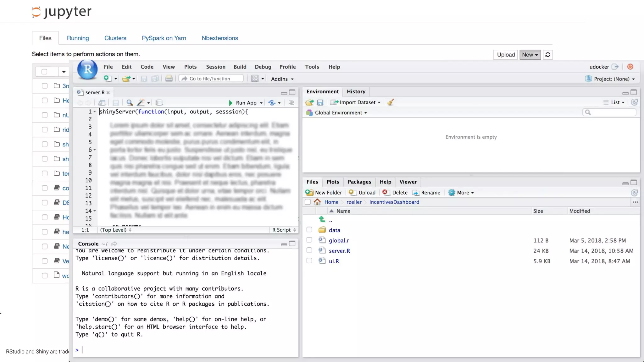Switch to the Packages tab
This screenshot has height=362, width=644.
[x=359, y=182]
